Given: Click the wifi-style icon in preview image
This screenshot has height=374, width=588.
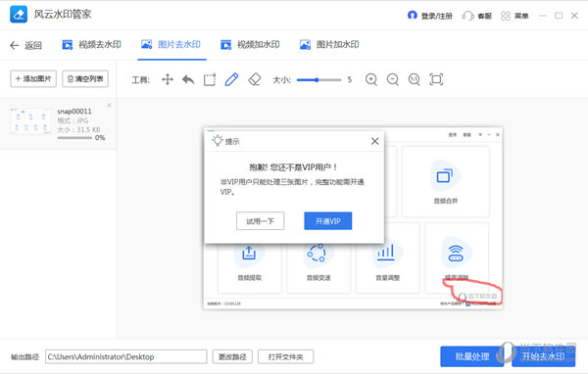Looking at the screenshot, I should click(x=456, y=253).
